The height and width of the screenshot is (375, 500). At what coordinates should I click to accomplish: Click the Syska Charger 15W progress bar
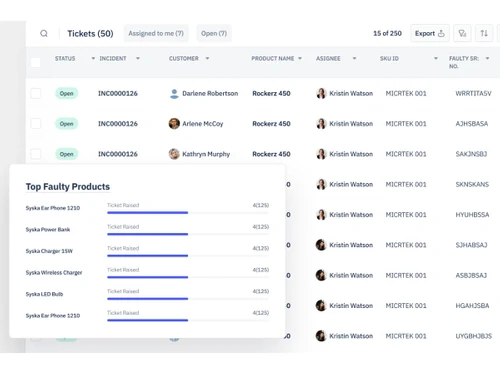188,256
